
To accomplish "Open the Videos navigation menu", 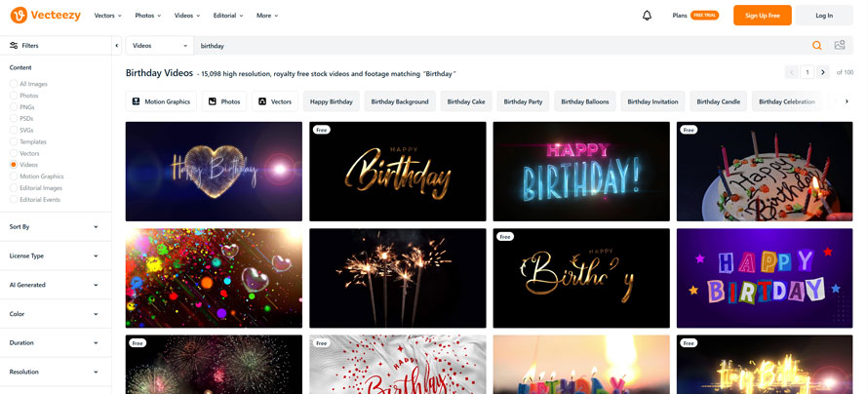I will pos(187,16).
